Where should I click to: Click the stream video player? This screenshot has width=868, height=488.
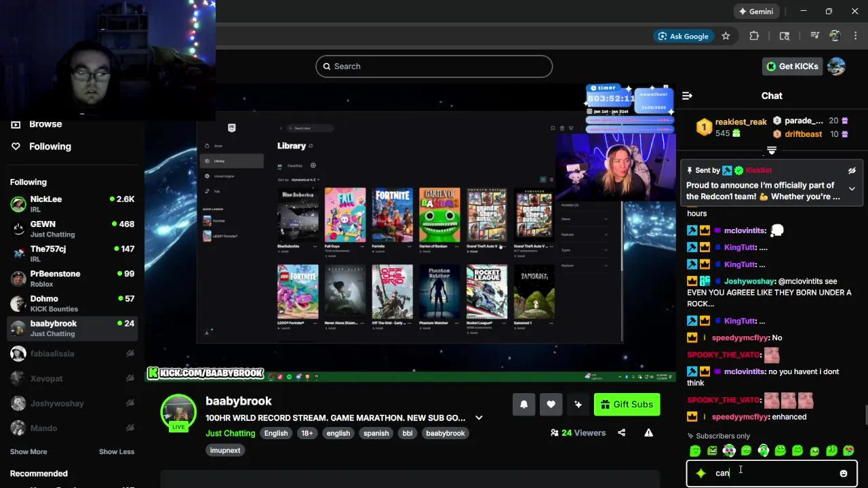point(410,232)
